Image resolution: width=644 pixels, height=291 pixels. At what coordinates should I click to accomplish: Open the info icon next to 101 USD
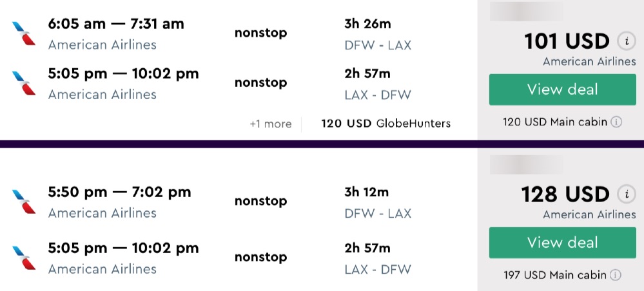(625, 42)
